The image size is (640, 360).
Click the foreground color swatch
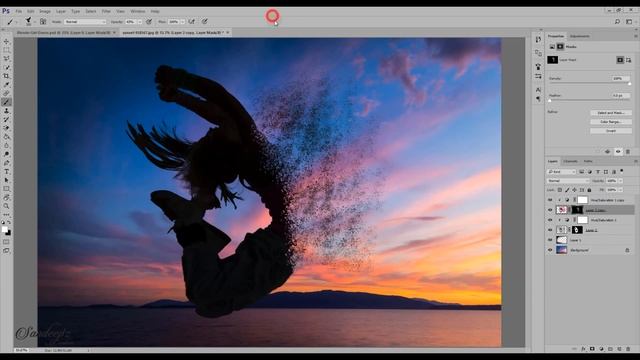(x=4, y=229)
